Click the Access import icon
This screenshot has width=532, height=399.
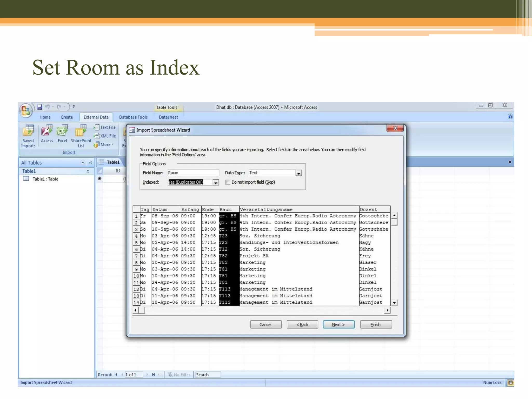point(47,134)
